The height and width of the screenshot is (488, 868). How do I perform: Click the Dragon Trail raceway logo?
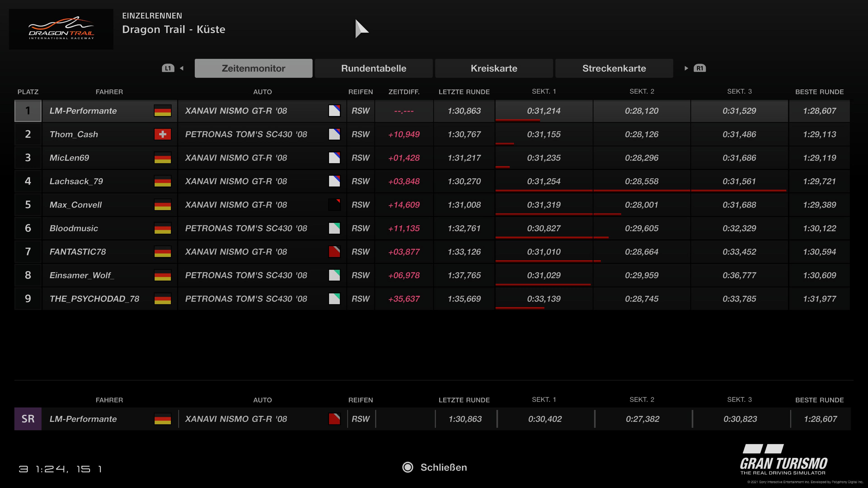pyautogui.click(x=61, y=29)
